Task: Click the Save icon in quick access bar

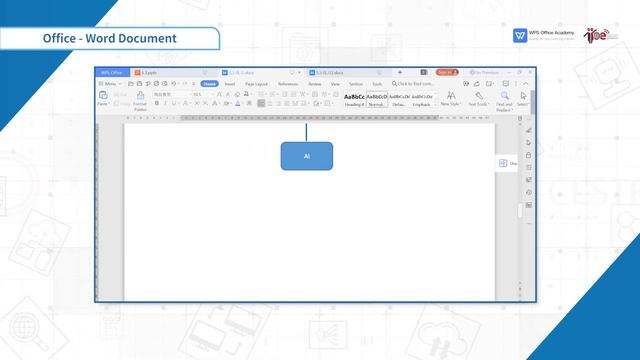Action: 139,84
